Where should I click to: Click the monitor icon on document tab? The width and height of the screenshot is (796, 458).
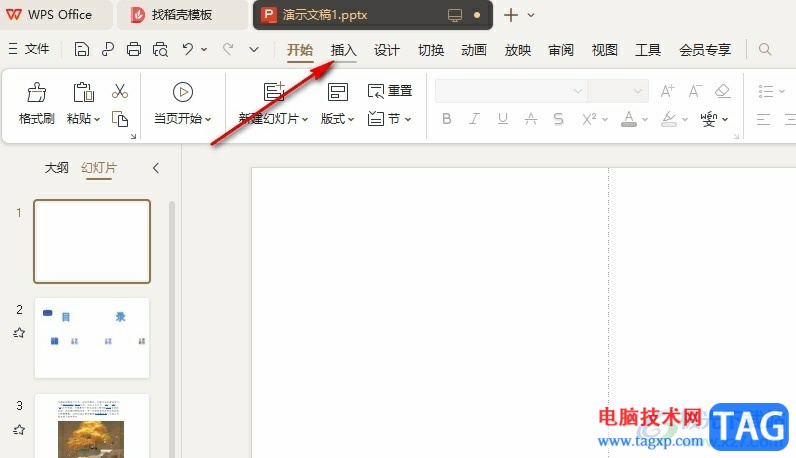(455, 15)
